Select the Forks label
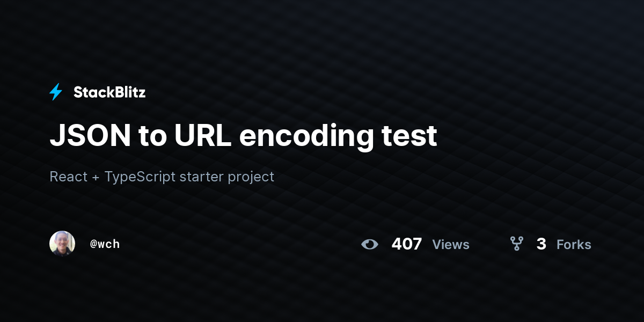This screenshot has height=322, width=644. (574, 245)
